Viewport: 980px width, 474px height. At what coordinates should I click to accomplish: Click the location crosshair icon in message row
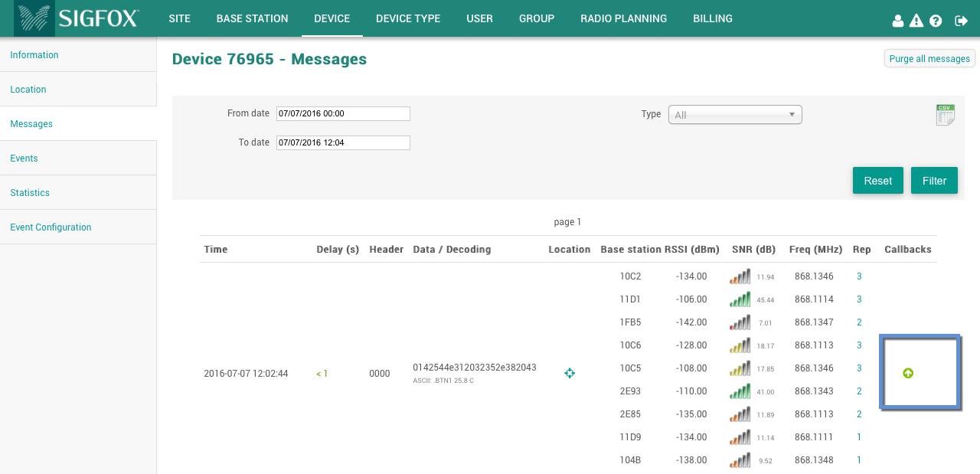(570, 373)
